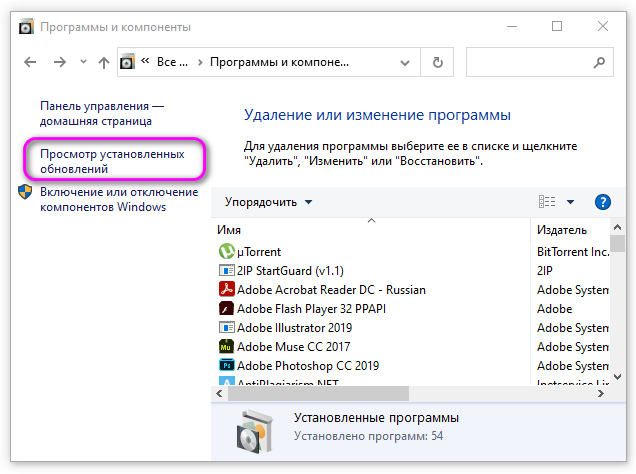636x474 pixels.
Task: Click the BitTorrent Inc. publisher cell
Action: pyautogui.click(x=573, y=252)
